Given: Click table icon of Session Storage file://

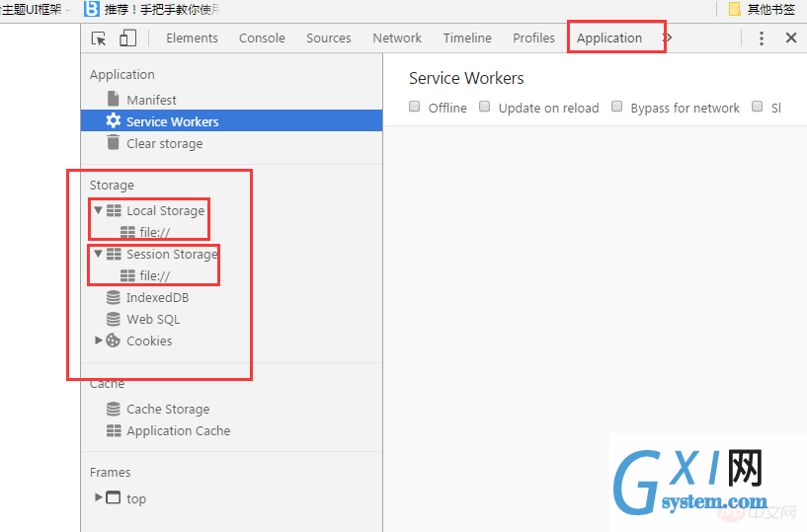Looking at the screenshot, I should click(127, 275).
